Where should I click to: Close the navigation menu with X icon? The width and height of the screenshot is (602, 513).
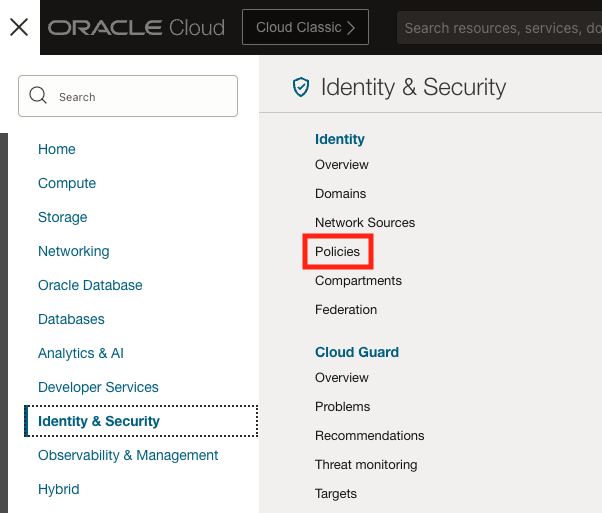pos(19,27)
